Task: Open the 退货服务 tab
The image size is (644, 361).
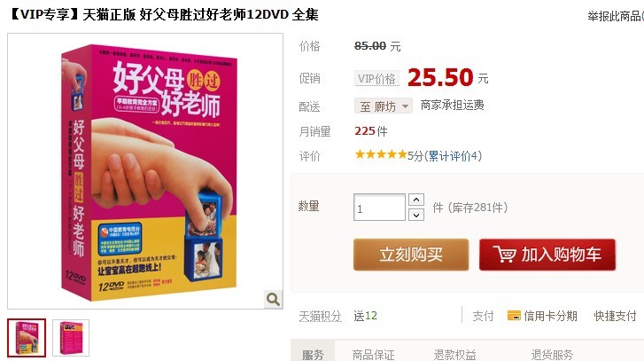Action: click(x=552, y=355)
